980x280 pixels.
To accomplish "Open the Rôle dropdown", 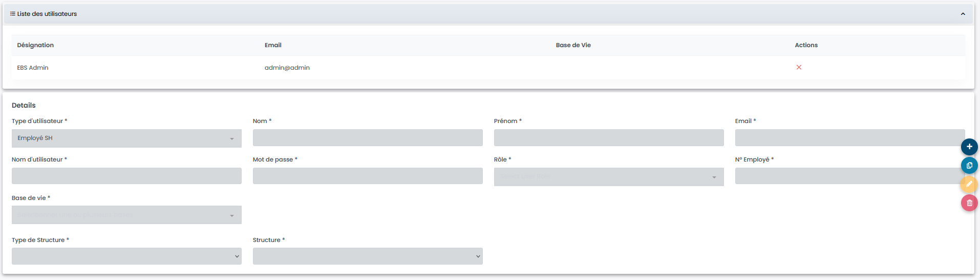I will pos(608,177).
